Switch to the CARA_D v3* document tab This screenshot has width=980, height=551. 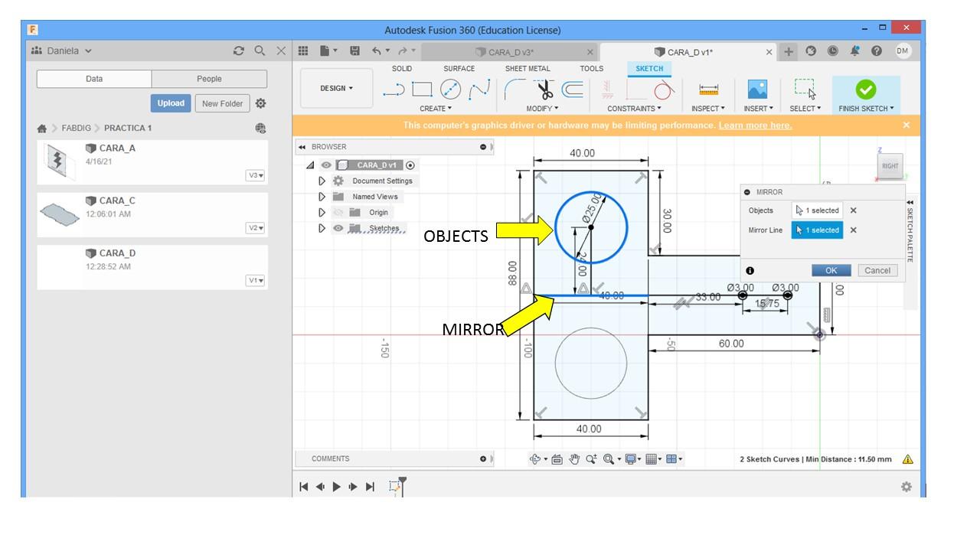click(509, 52)
